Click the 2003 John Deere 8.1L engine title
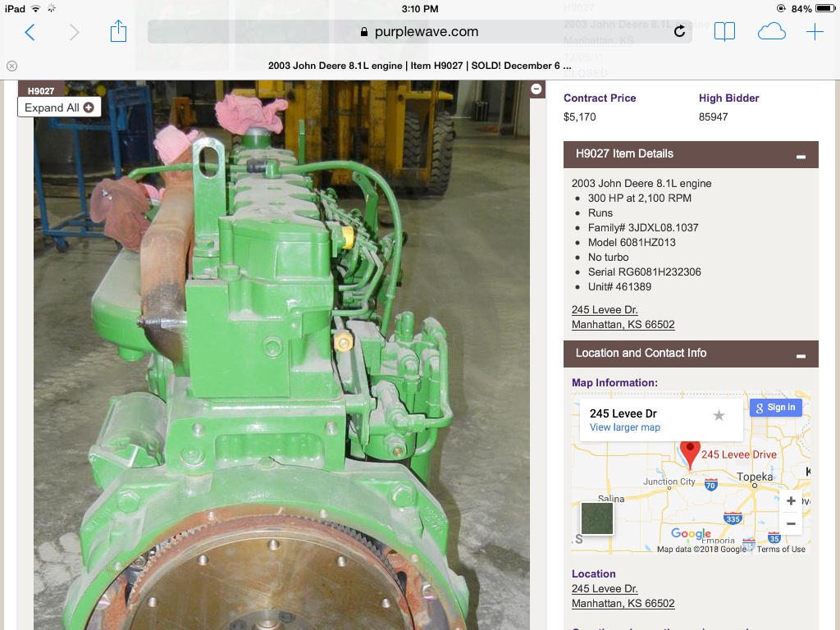This screenshot has height=630, width=840. [x=641, y=183]
